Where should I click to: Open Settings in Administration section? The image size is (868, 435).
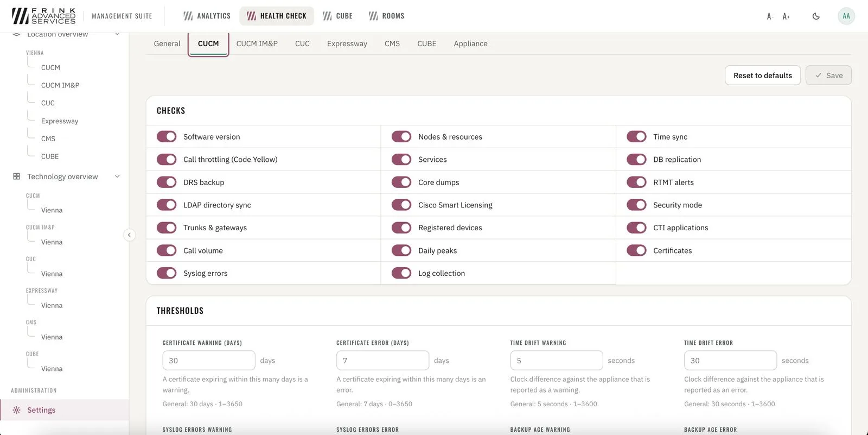click(65, 410)
